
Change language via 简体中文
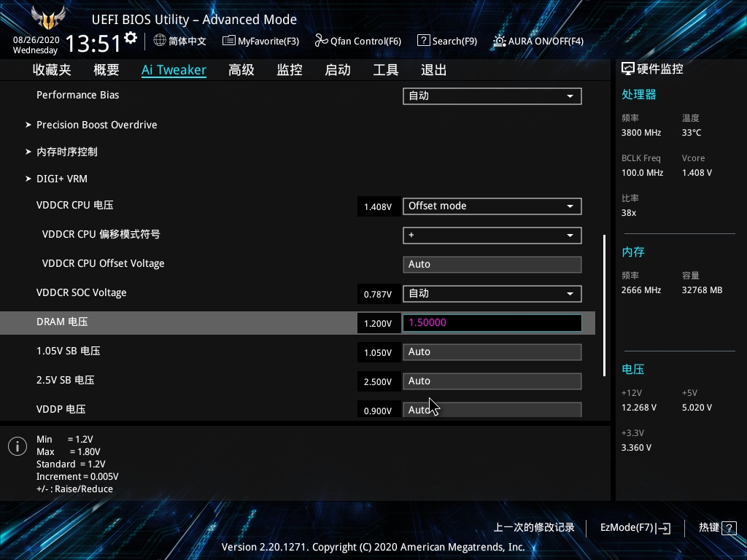pos(187,41)
